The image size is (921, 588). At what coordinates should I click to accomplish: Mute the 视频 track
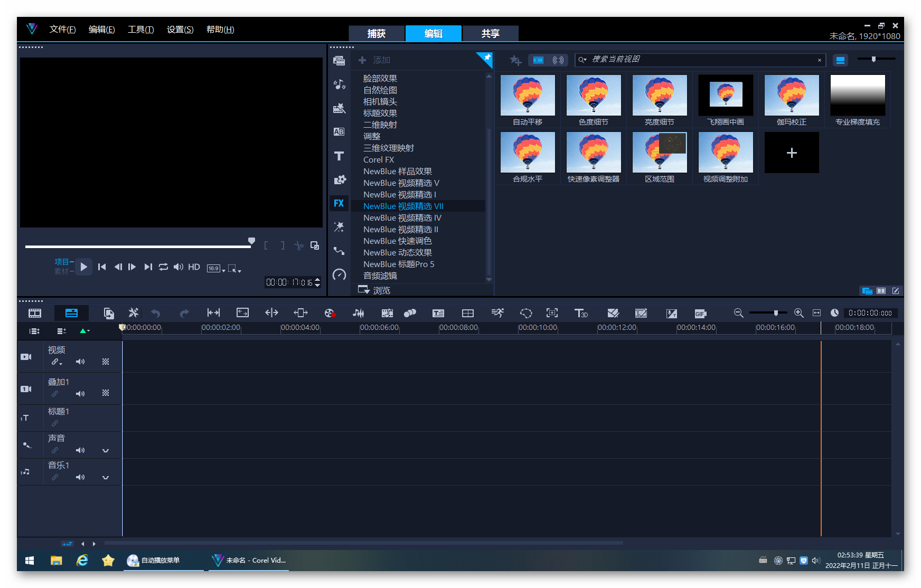tap(80, 362)
